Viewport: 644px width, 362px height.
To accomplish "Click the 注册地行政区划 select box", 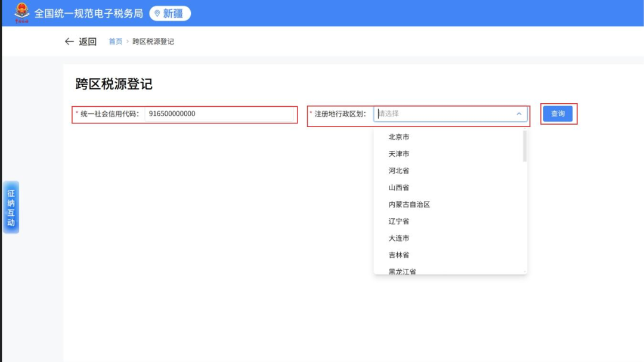I will 451,114.
